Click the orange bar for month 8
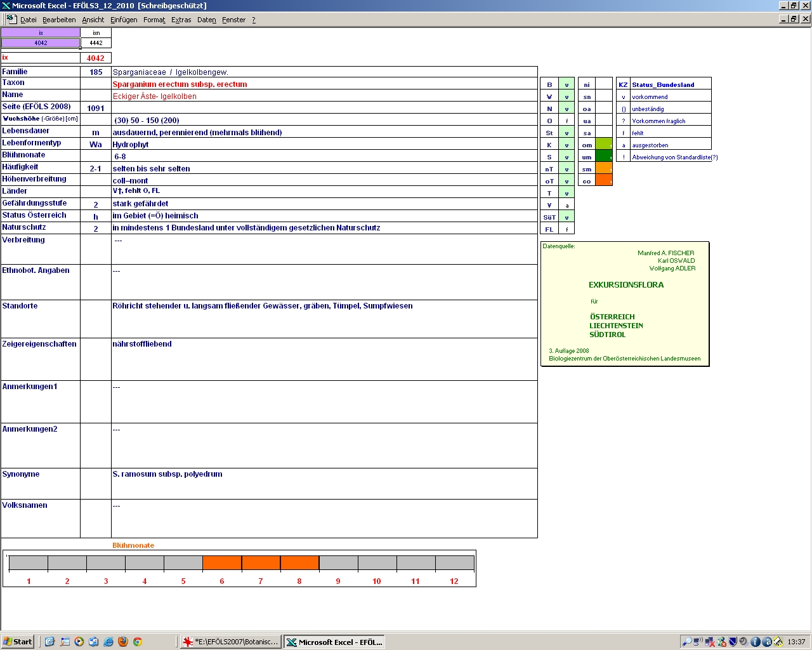 click(x=299, y=563)
